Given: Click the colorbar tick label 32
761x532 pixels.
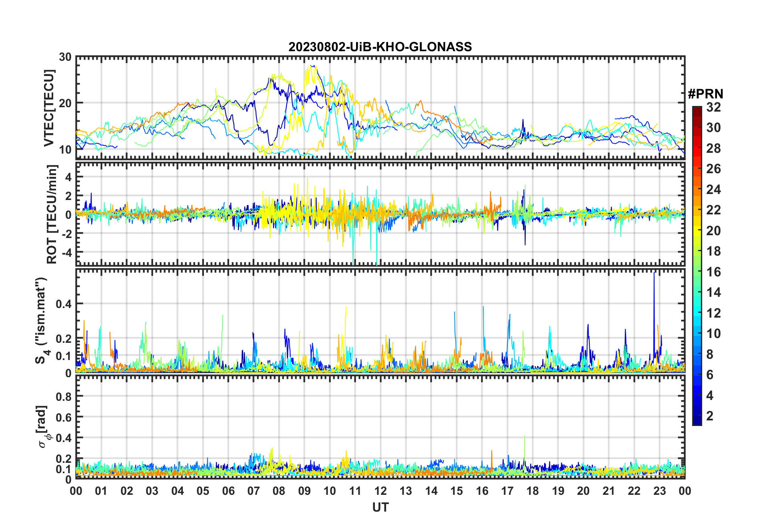Looking at the screenshot, I should (713, 107).
